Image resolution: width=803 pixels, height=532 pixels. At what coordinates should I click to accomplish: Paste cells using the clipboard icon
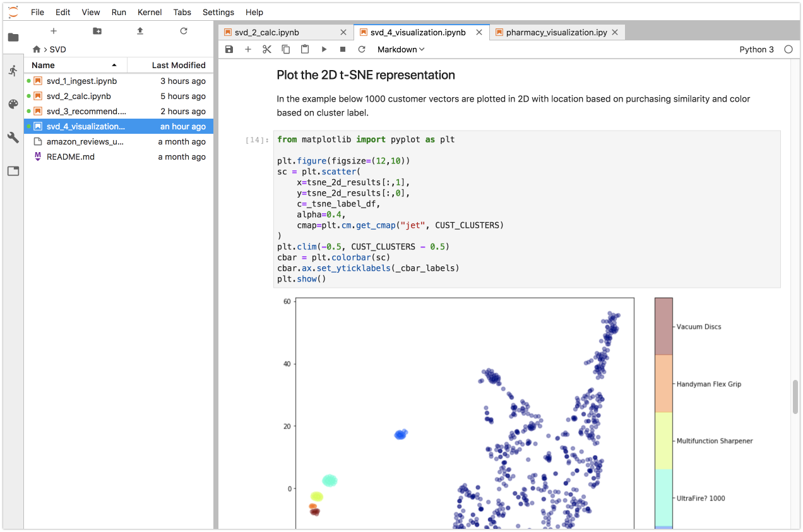[304, 49]
